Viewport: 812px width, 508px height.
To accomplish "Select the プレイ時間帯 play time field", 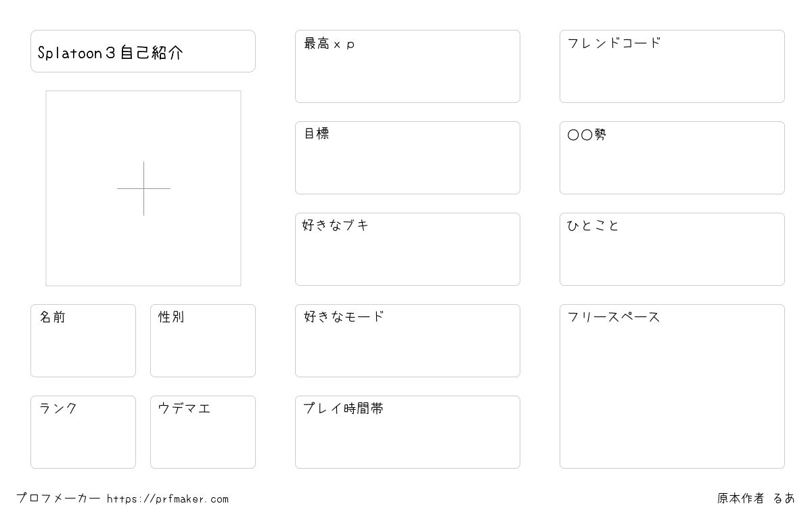I will click(407, 432).
